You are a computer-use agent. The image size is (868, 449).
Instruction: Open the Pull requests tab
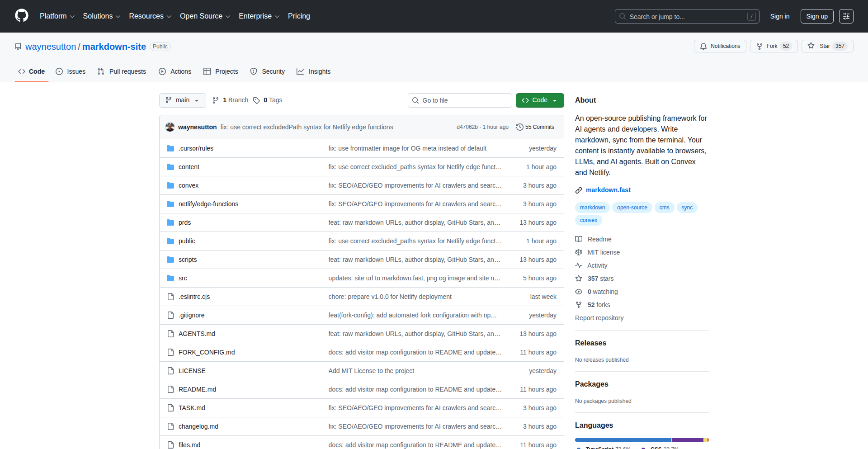pyautogui.click(x=122, y=71)
